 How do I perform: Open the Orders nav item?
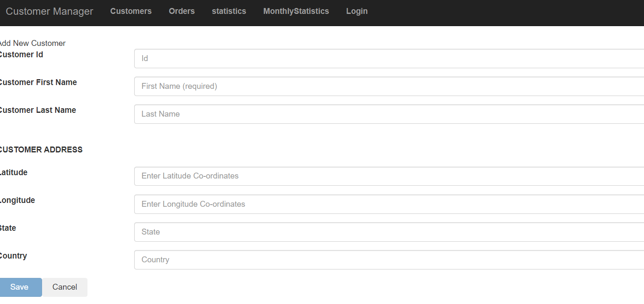pyautogui.click(x=182, y=11)
